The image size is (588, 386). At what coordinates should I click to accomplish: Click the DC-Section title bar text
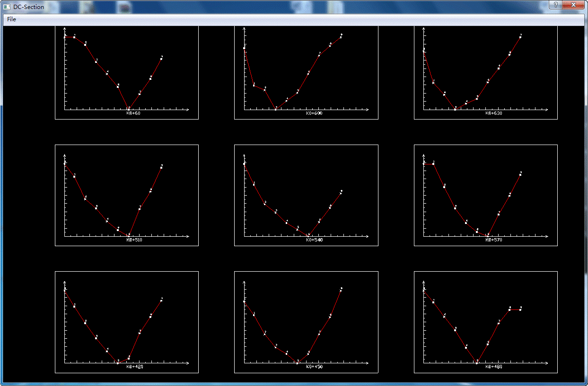tap(28, 7)
